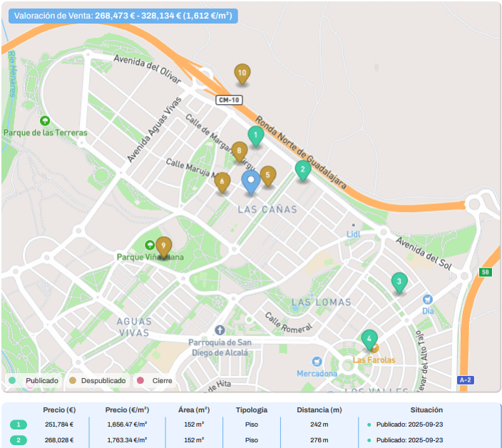Select gold marker 9 in Parque Viñamana
The width and height of the screenshot is (502, 448).
pos(164,246)
